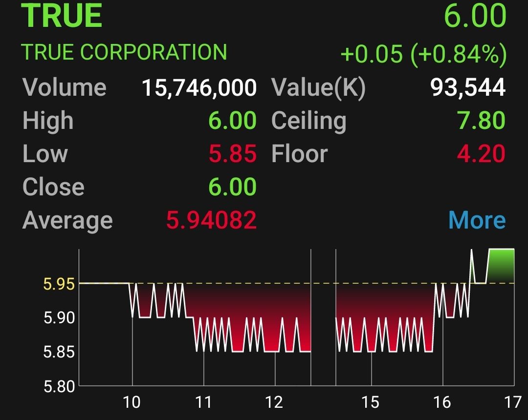Click the High label
Viewport: 528px width, 420px height.
pyautogui.click(x=48, y=121)
